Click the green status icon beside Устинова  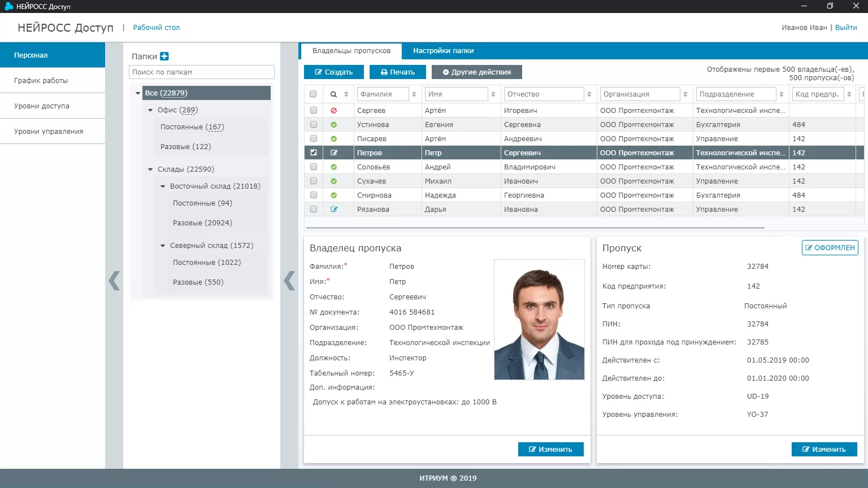point(334,124)
